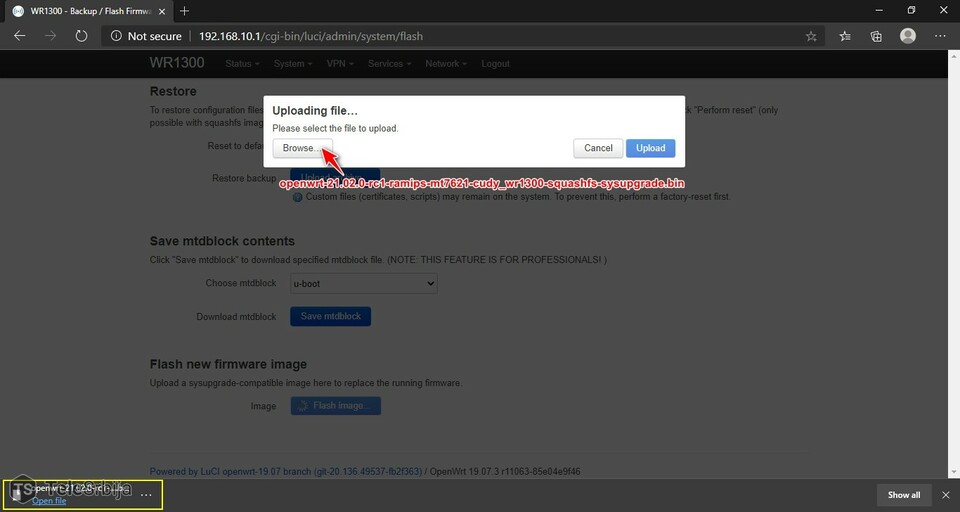960x512 pixels.
Task: Click the WR1300 brand title
Action: 177,63
